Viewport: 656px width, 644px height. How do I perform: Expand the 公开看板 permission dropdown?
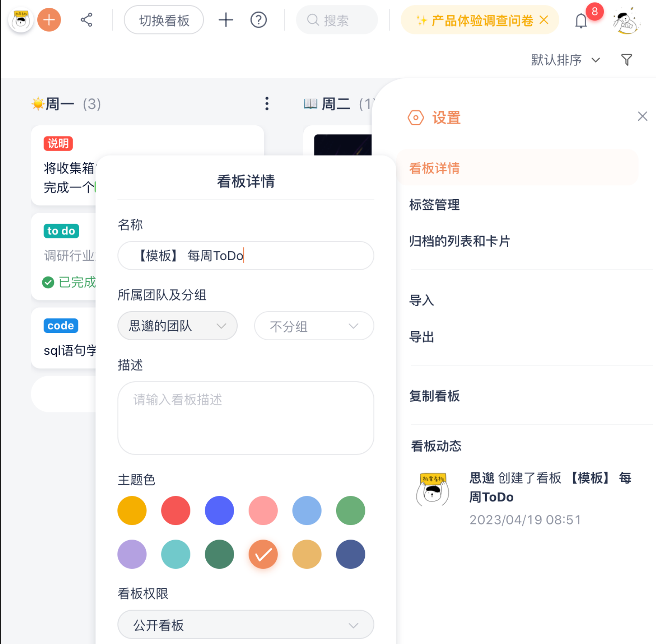(x=246, y=624)
